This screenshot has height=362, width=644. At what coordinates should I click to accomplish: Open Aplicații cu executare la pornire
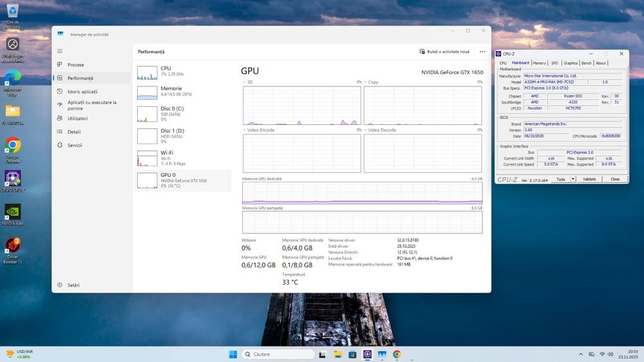coord(91,105)
